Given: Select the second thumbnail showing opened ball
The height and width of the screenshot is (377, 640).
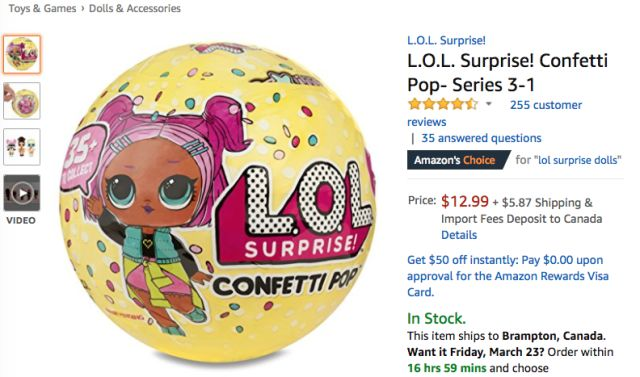Looking at the screenshot, I should (x=22, y=101).
